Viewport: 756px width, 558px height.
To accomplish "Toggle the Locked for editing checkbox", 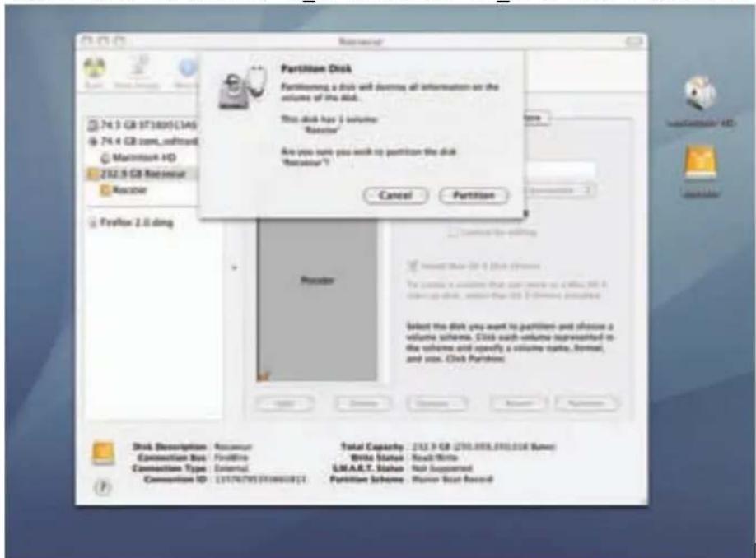I will click(x=452, y=232).
